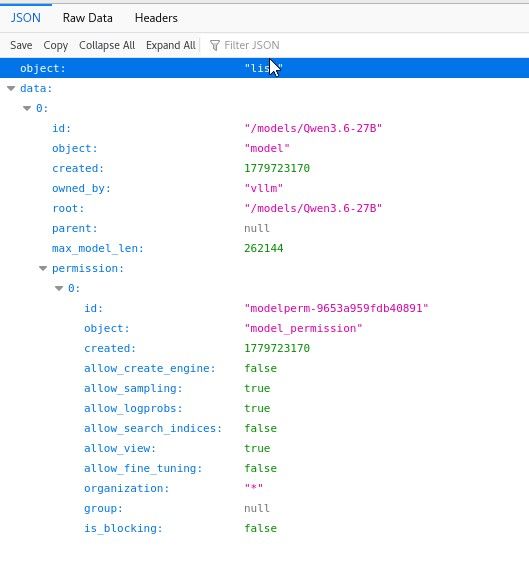Image resolution: width=529 pixels, height=583 pixels.
Task: Click the filter funnel icon
Action: point(214,45)
